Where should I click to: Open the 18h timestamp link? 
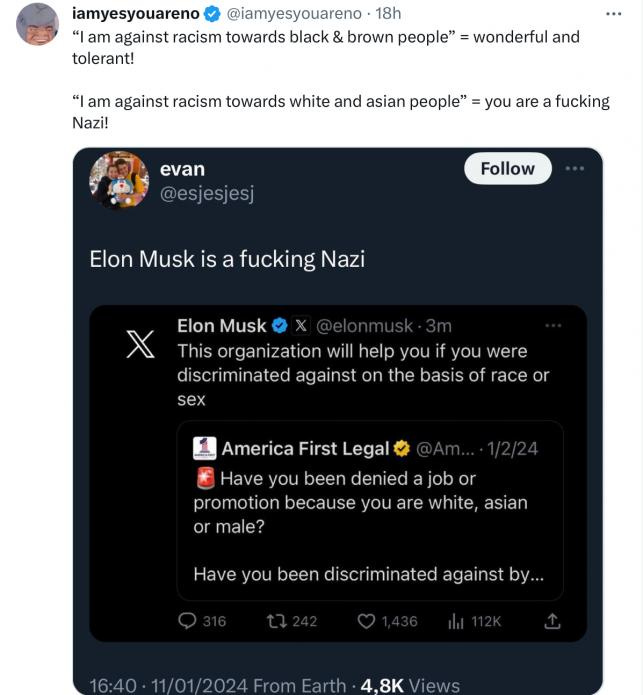click(387, 15)
